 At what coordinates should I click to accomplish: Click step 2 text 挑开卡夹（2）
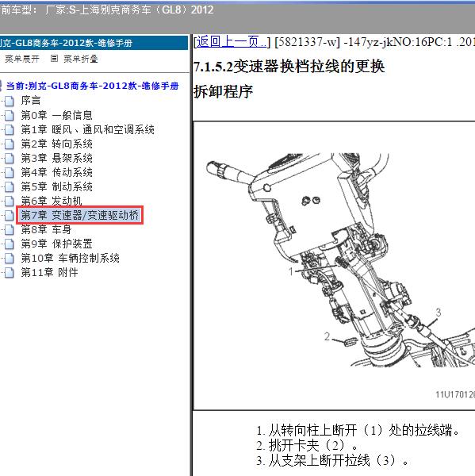click(313, 445)
